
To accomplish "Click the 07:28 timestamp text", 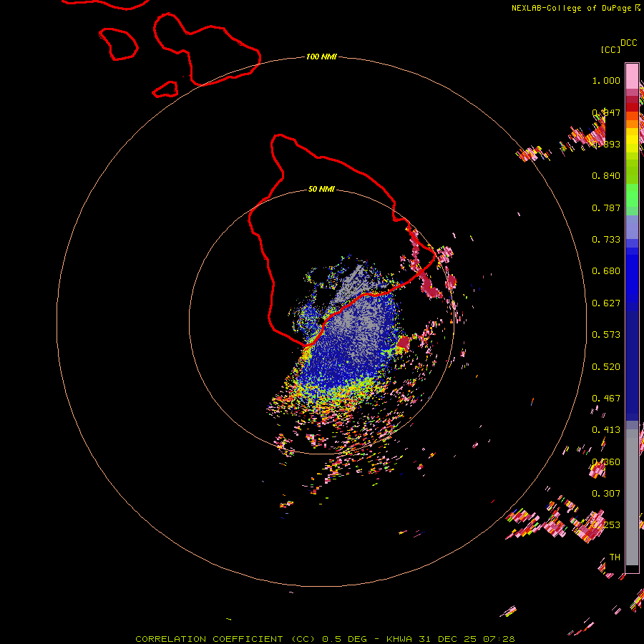I will (x=499, y=639).
